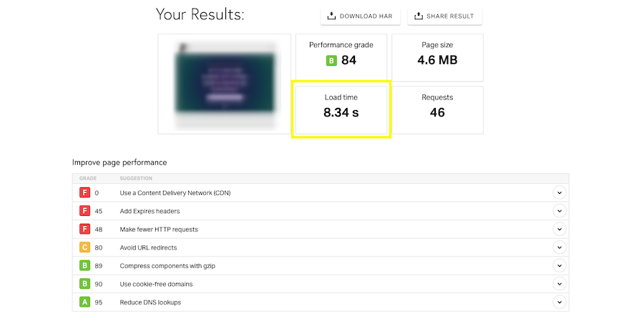
Task: Click the Share Result button
Action: pos(444,16)
